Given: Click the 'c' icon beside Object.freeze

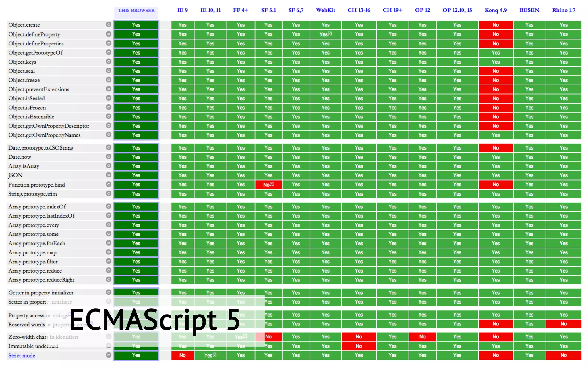Looking at the screenshot, I should coord(109,80).
